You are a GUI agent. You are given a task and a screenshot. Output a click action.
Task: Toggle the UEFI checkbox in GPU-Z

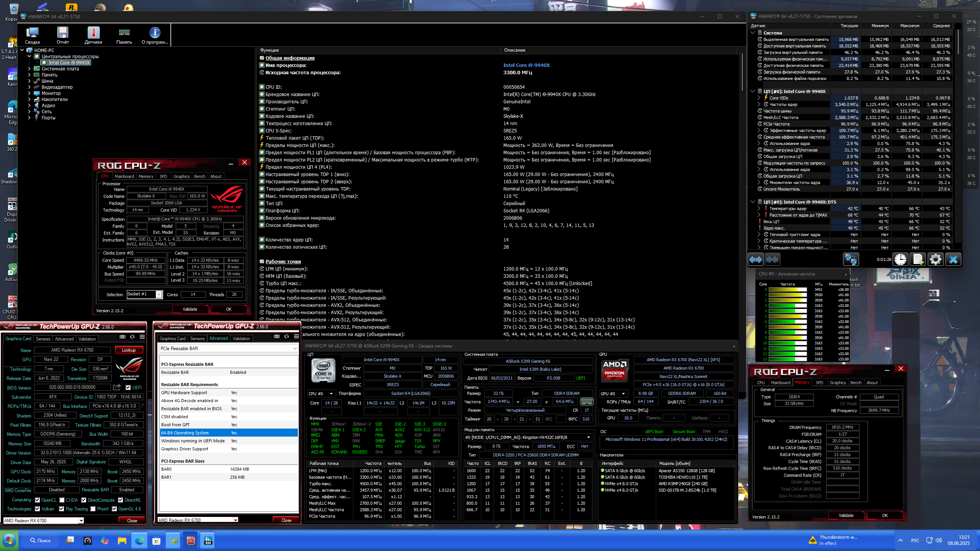pyautogui.click(x=128, y=388)
